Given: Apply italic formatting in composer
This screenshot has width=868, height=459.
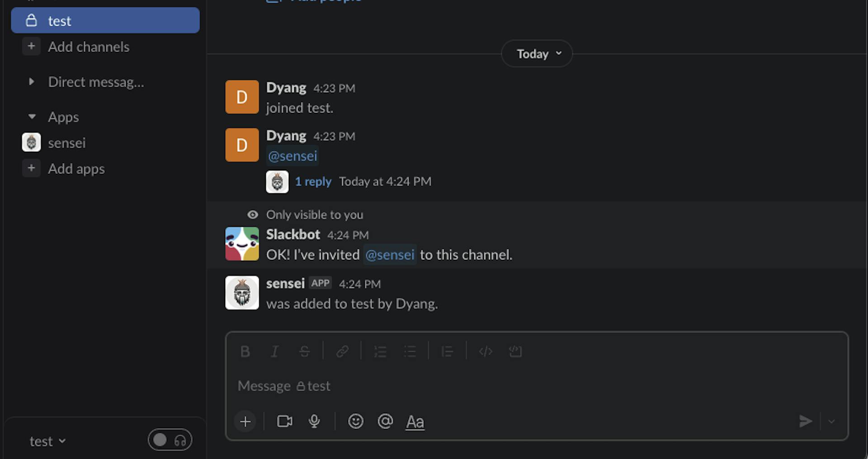Looking at the screenshot, I should 274,351.
